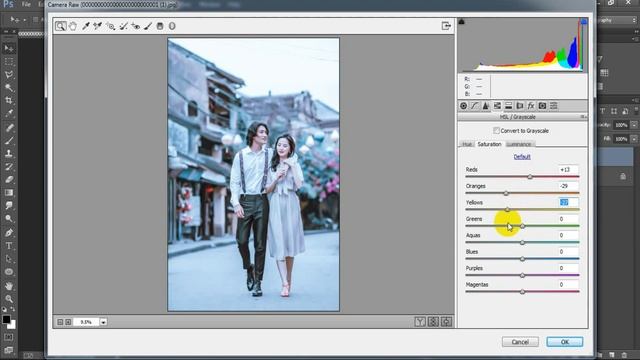The image size is (640, 360).
Task: Select the Zoom tool in Camera Raw toolbar
Action: coord(60,26)
